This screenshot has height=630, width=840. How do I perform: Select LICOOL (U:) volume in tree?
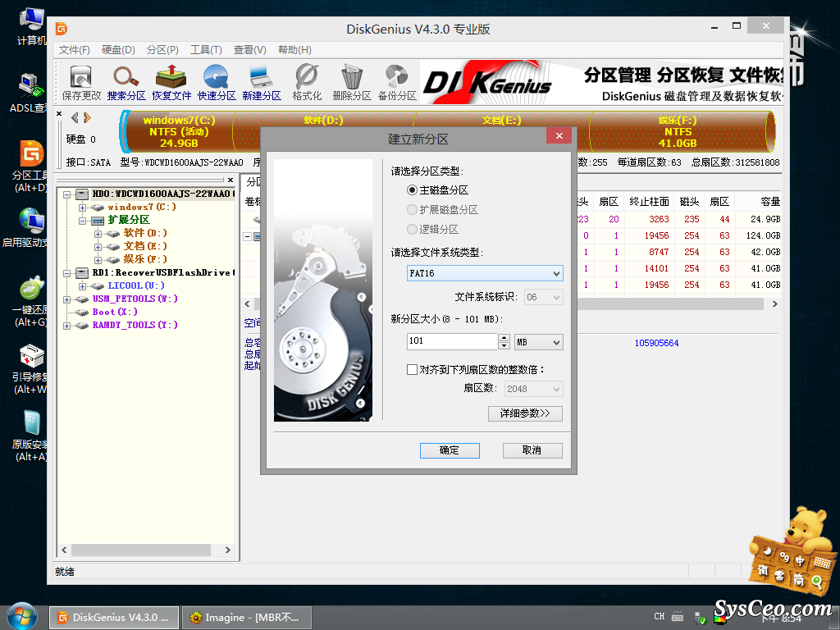(136, 285)
